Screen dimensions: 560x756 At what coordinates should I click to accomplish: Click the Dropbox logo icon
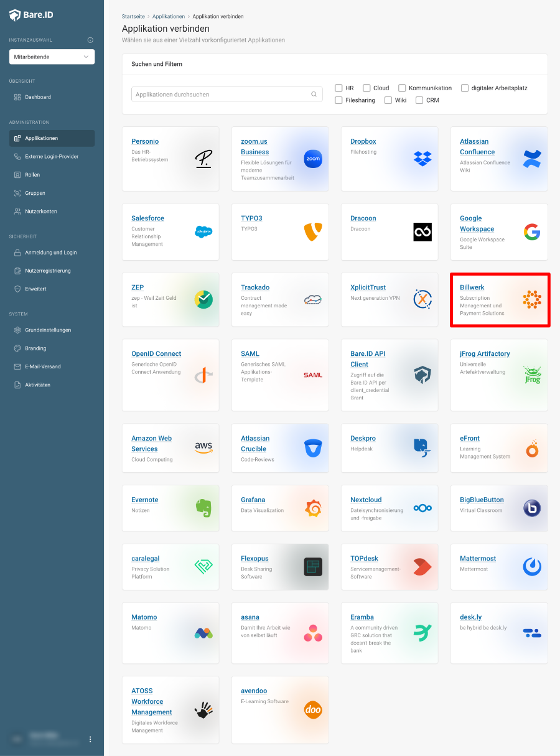(x=422, y=159)
